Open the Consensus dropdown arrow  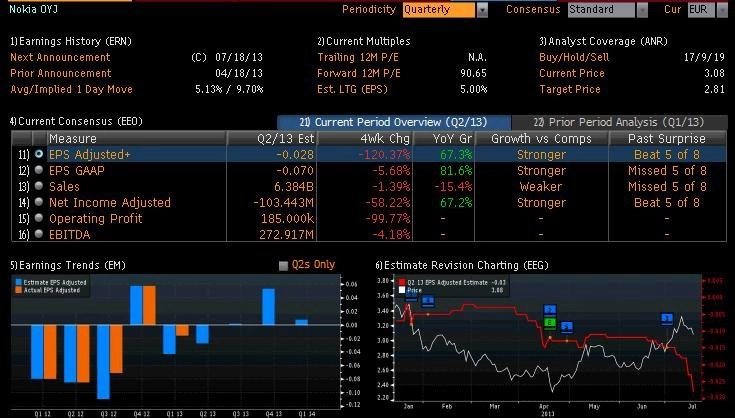coord(642,10)
